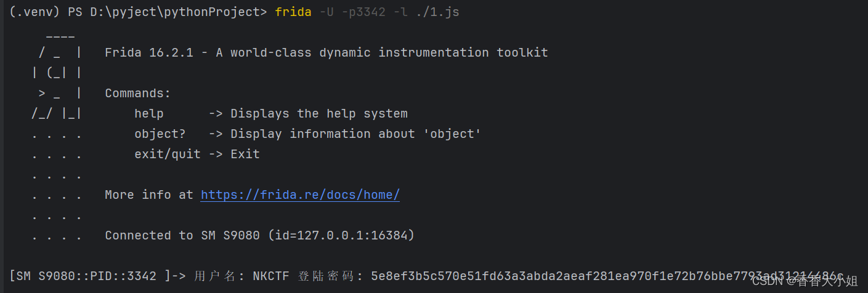The width and height of the screenshot is (868, 293).
Task: Select the -U flag in the command
Action: pyautogui.click(x=327, y=12)
